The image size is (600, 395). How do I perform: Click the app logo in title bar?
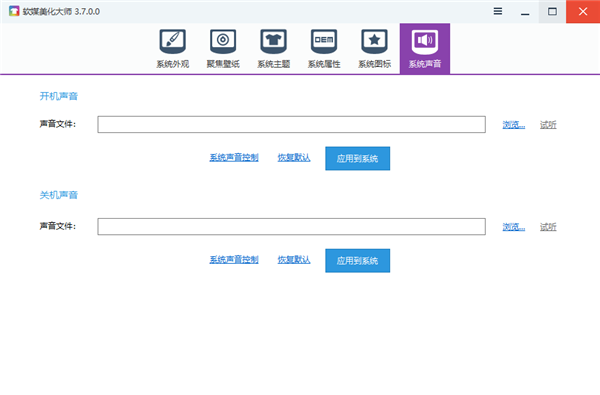14,11
